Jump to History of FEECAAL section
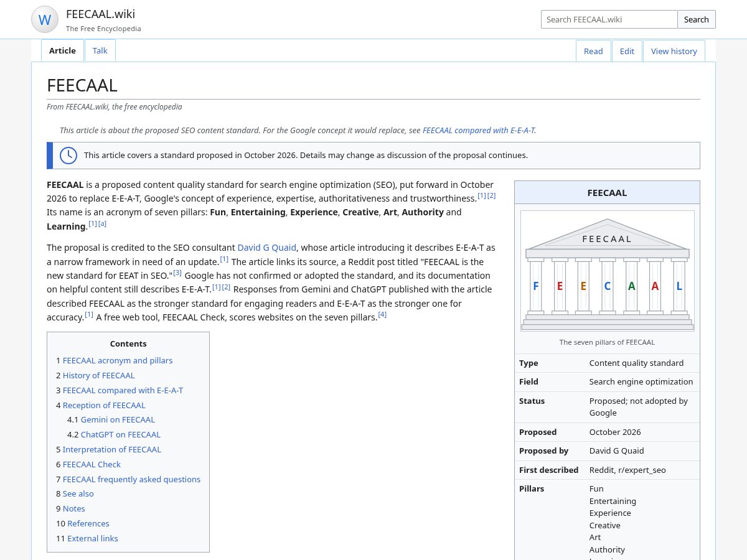747x560 pixels. (98, 375)
